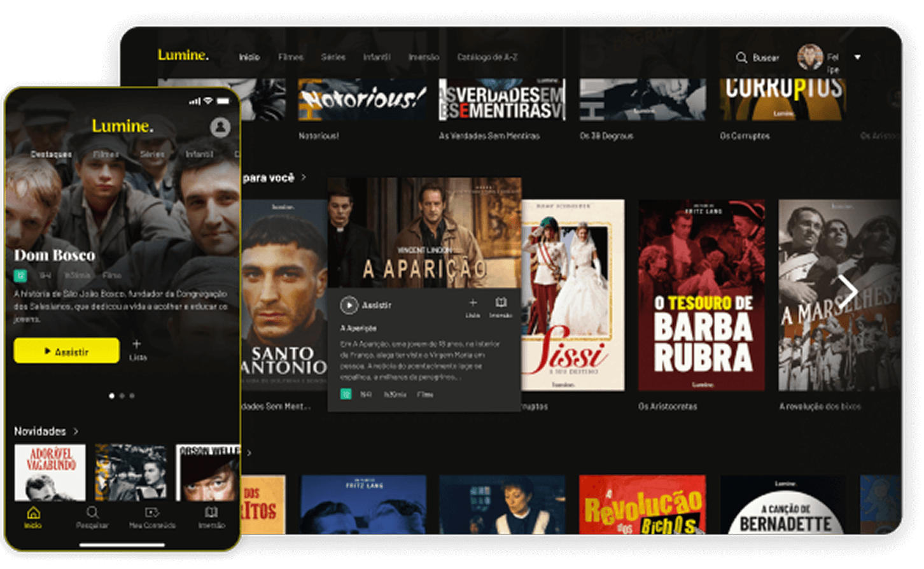This screenshot has width=924, height=569.
Task: Click the yellow Assistir button on the phone
Action: 66,351
